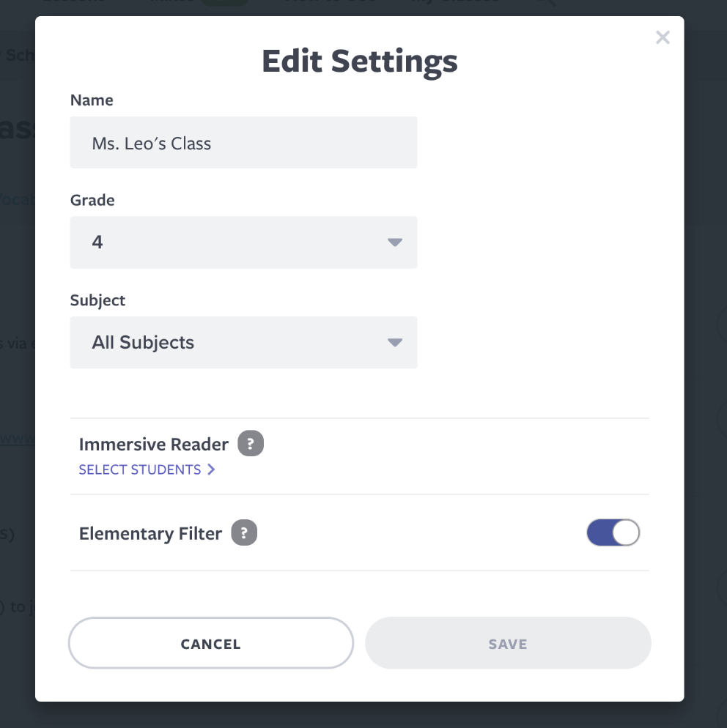Click the Grade dropdown arrow

pyautogui.click(x=394, y=242)
